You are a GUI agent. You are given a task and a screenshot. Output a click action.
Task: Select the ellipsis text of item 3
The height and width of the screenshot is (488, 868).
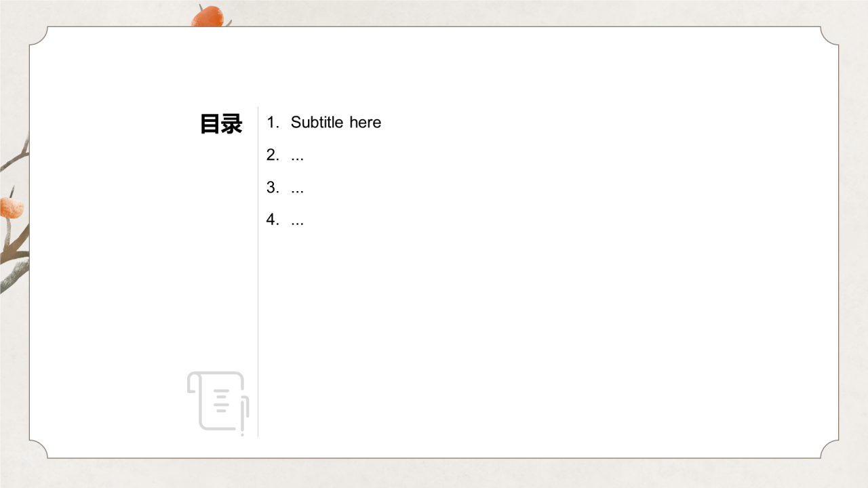[297, 189]
